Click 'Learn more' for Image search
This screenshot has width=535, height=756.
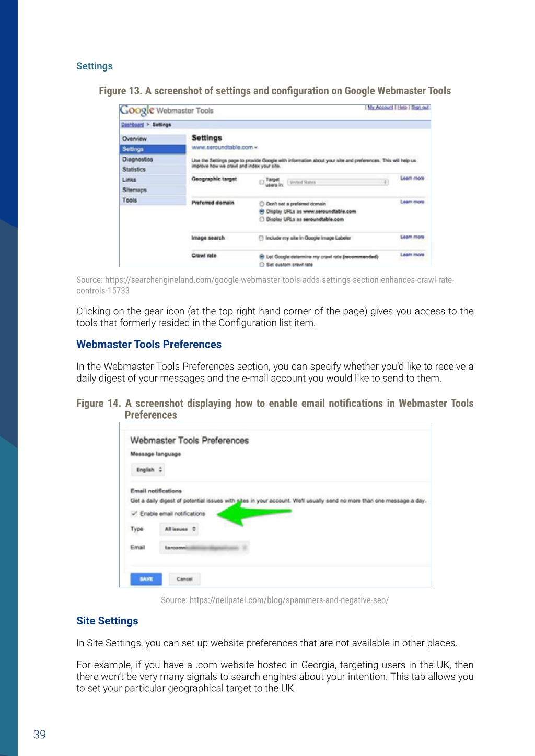[412, 237]
